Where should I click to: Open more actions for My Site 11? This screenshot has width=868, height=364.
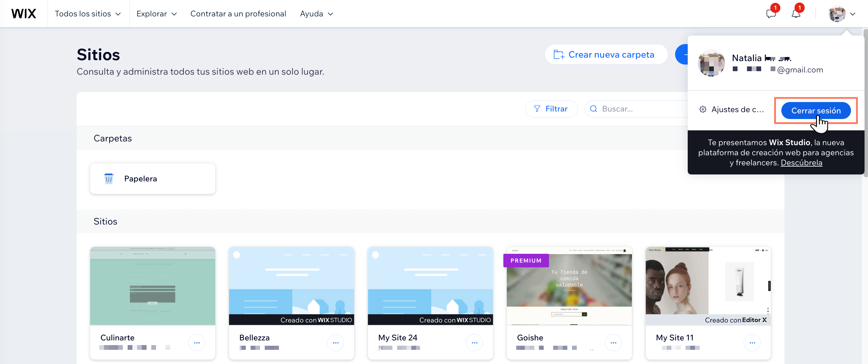point(752,343)
